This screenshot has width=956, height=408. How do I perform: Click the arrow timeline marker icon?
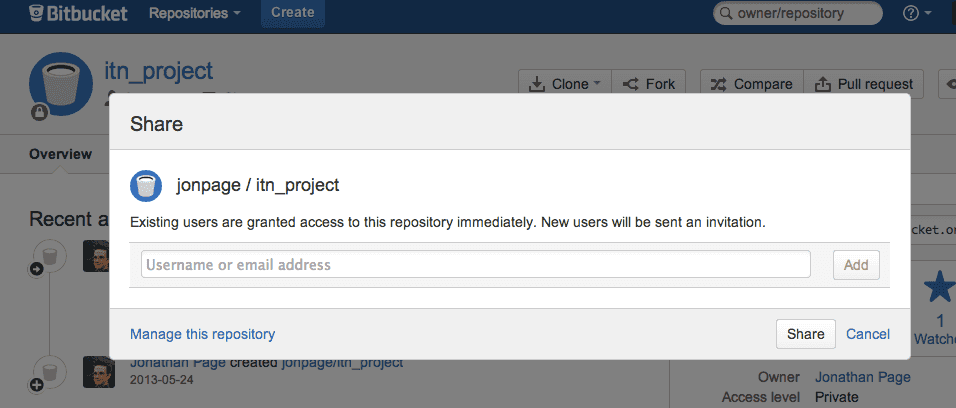[x=36, y=270]
